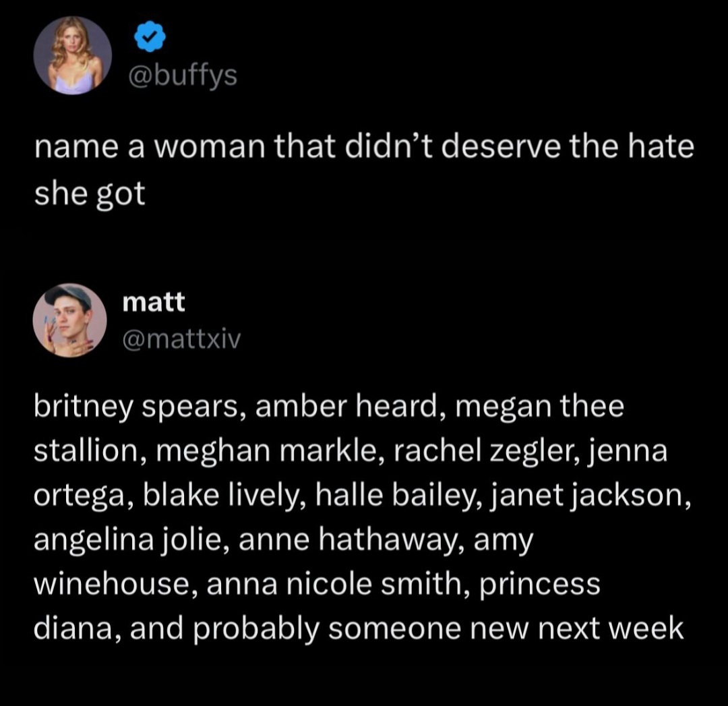Image resolution: width=728 pixels, height=706 pixels.
Task: Open matt's profile picture
Action: tap(71, 320)
